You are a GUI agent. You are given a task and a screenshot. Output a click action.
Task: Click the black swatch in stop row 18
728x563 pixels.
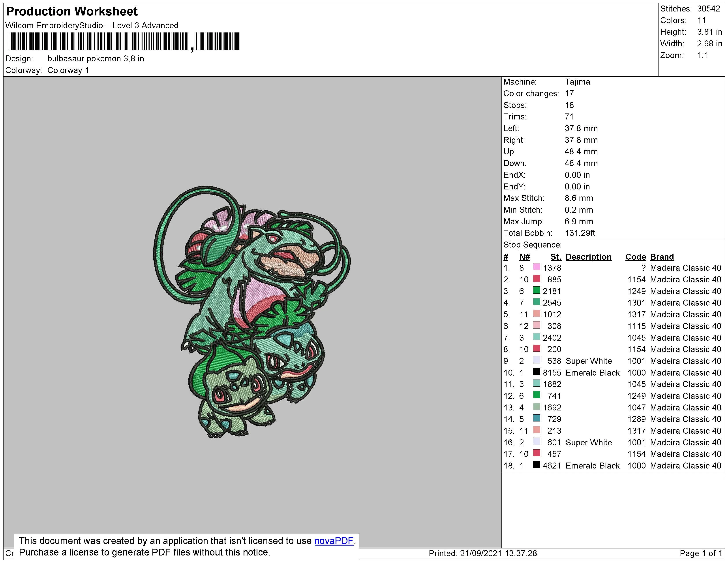pos(536,465)
